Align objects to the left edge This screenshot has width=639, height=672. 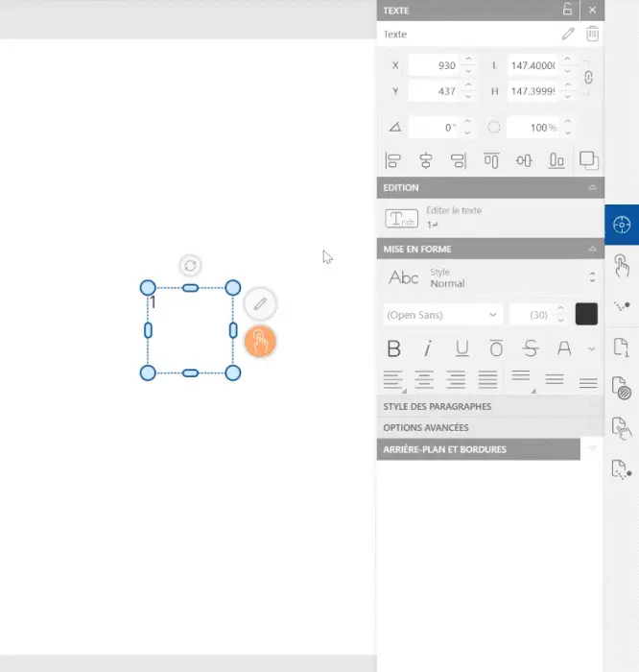(392, 160)
